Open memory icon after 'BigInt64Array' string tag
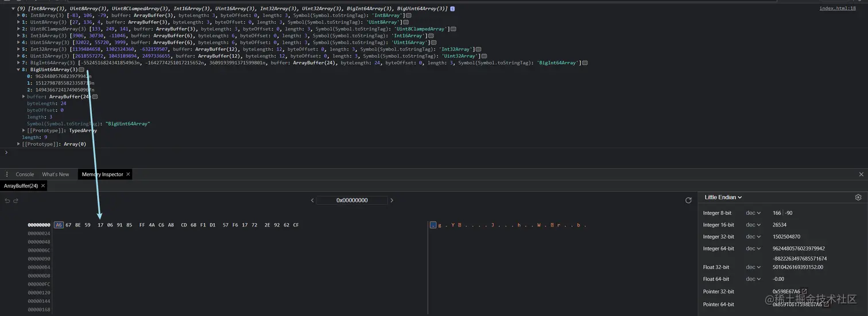The image size is (868, 316). click(585, 63)
